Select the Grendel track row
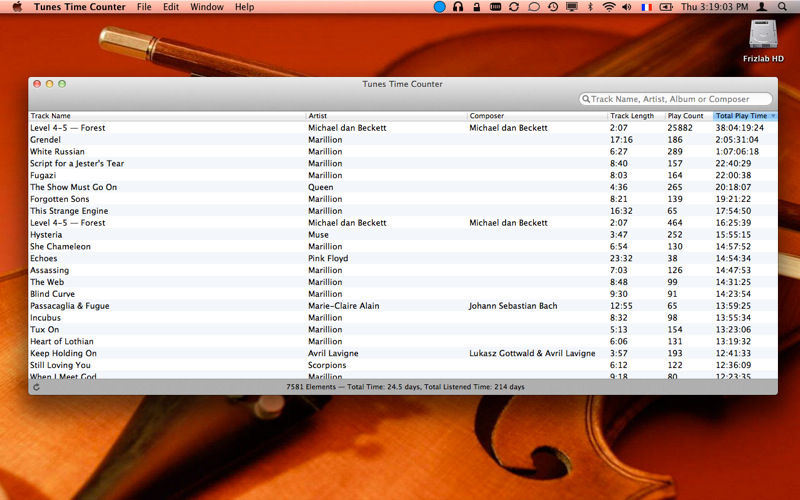 403,139
